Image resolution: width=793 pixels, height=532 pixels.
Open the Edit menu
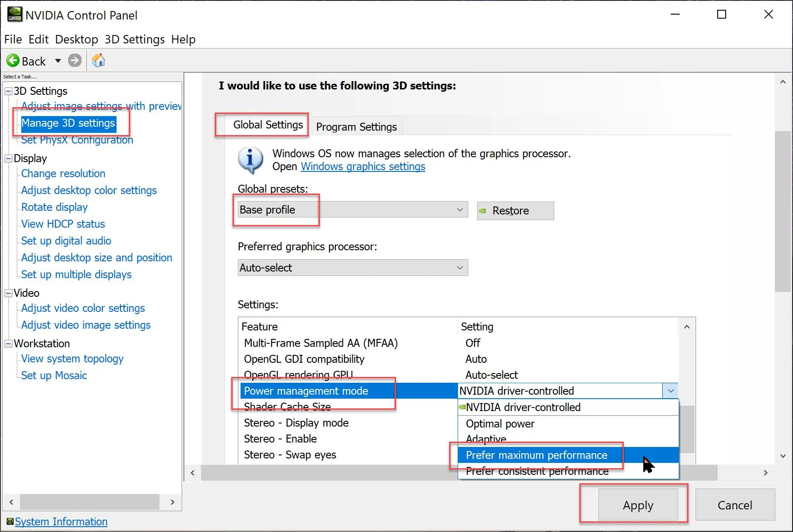(39, 39)
